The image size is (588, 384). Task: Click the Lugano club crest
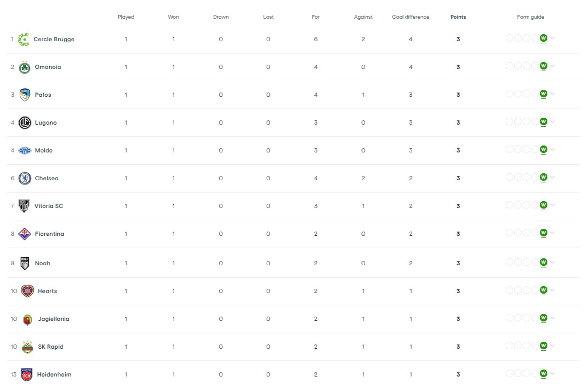click(x=25, y=123)
